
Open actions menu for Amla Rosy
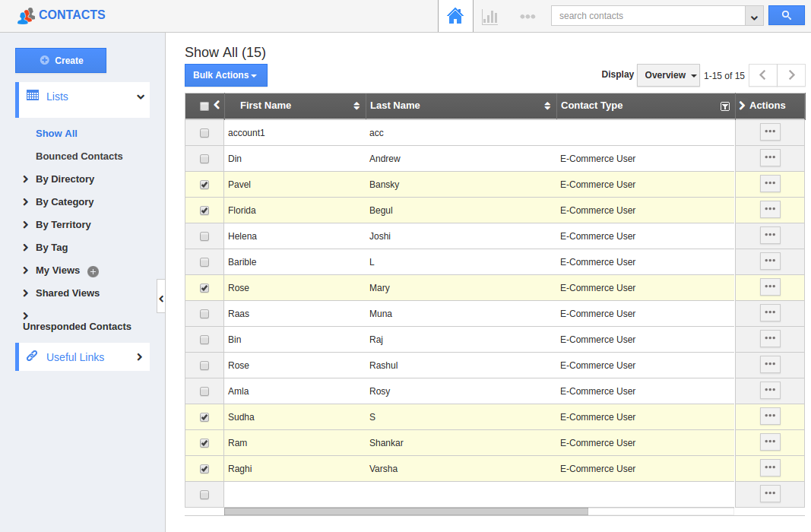[x=770, y=391]
